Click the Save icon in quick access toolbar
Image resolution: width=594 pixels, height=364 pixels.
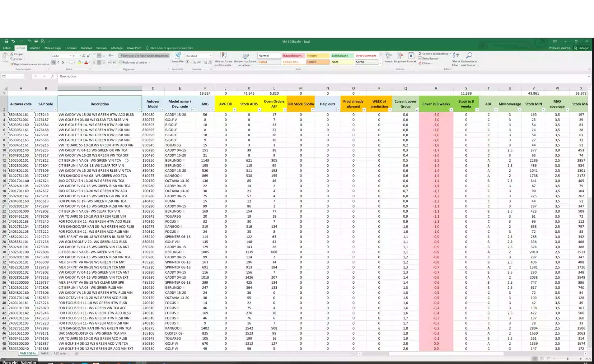coord(6,41)
